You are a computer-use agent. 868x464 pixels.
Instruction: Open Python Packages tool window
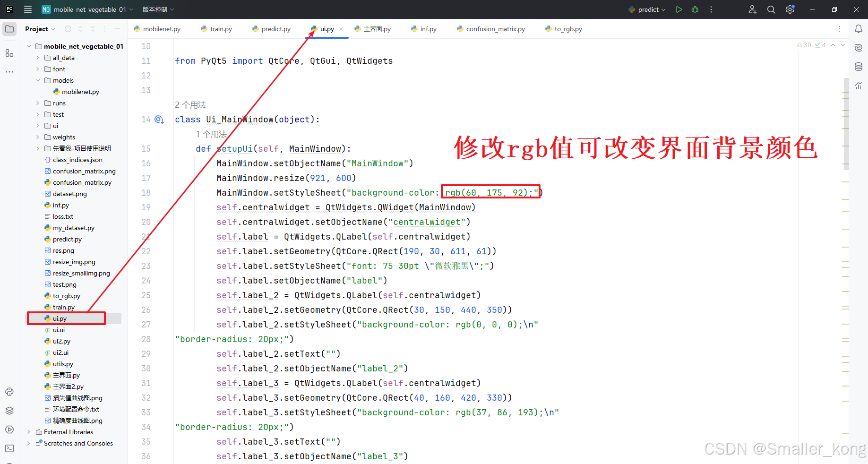tap(9, 411)
